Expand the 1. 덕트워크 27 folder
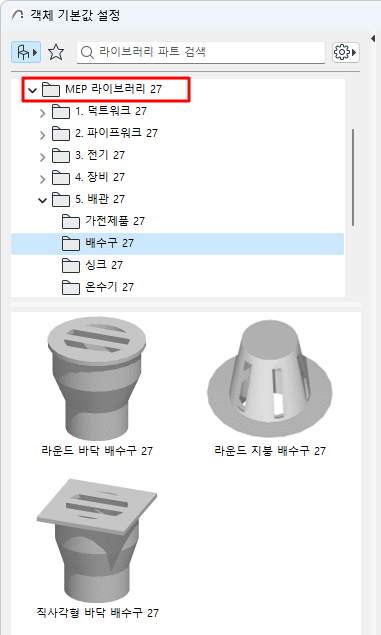Image resolution: width=381 pixels, height=635 pixels. (x=43, y=113)
